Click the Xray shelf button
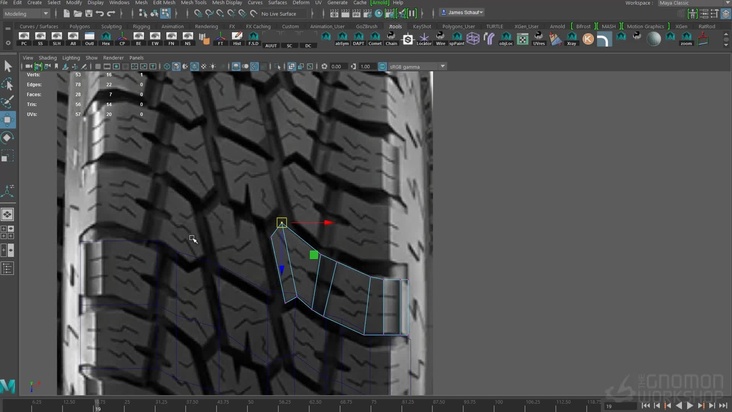This screenshot has height=412, width=732. pos(571,38)
